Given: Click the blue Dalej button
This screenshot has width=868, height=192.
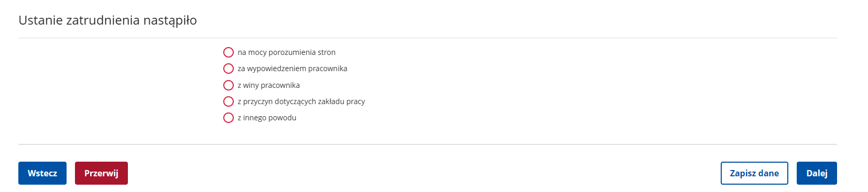Looking at the screenshot, I should [x=817, y=173].
